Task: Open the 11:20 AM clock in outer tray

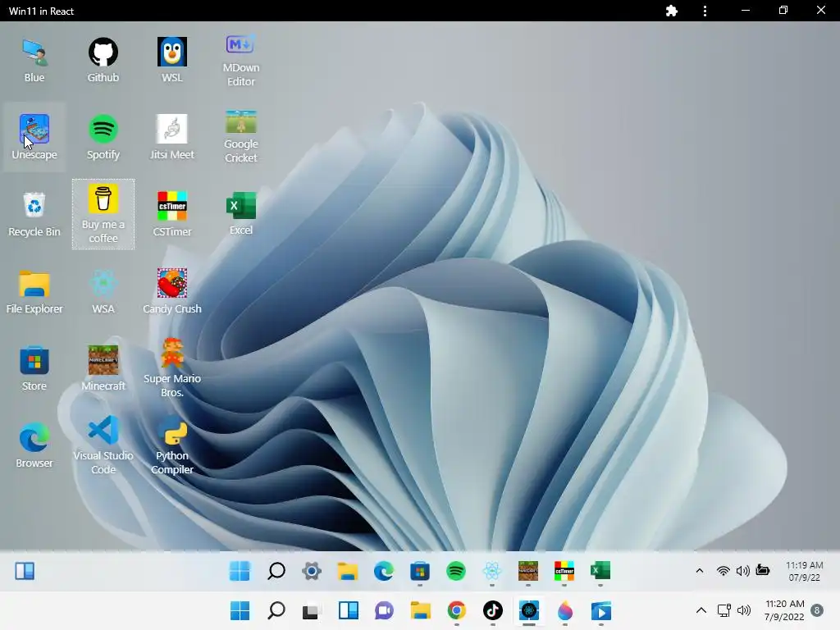Action: [784, 610]
